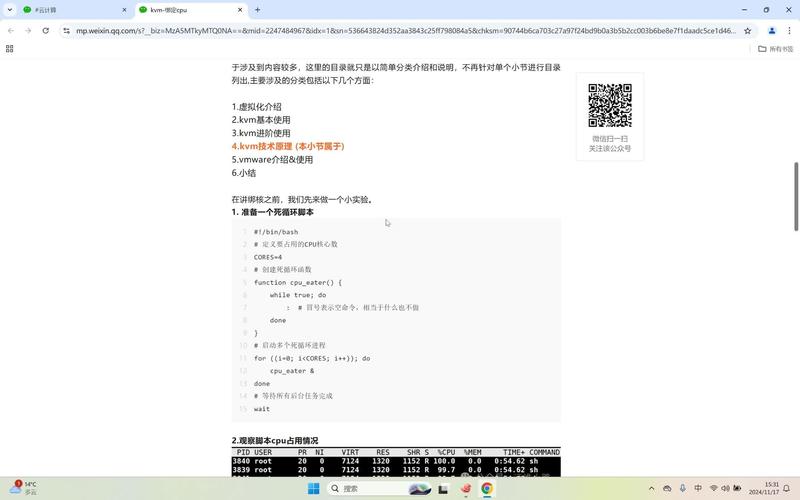
Task: Go back to previous page
Action: (11, 31)
